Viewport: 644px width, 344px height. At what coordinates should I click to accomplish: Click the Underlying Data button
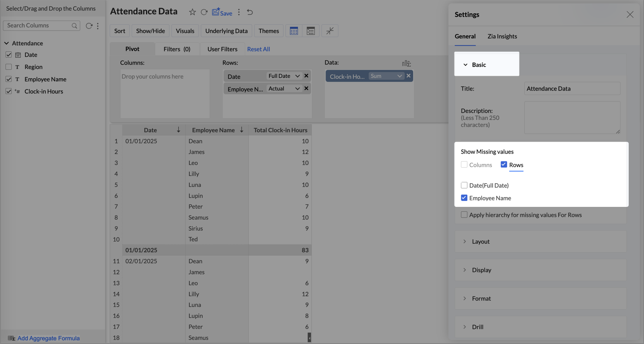pyautogui.click(x=226, y=31)
